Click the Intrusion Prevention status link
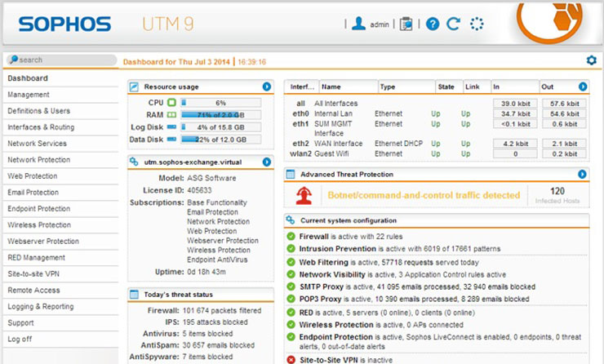This screenshot has height=364, width=604. pos(400,249)
